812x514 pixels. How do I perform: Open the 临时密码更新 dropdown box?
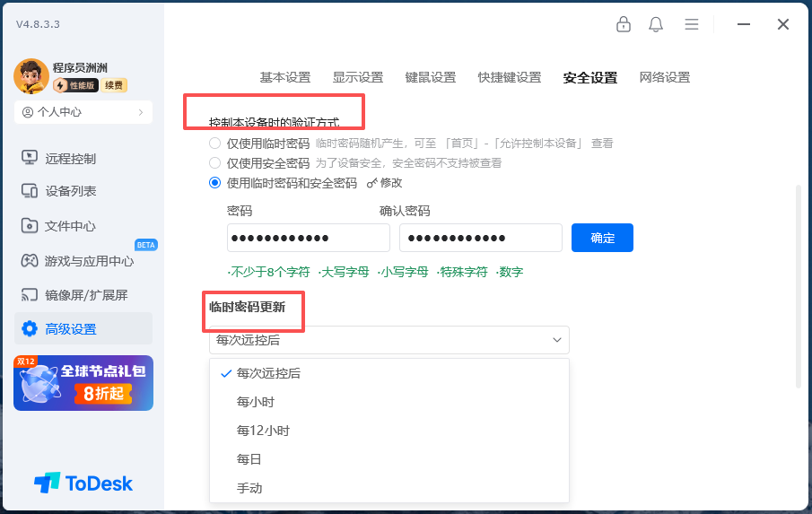pos(389,340)
